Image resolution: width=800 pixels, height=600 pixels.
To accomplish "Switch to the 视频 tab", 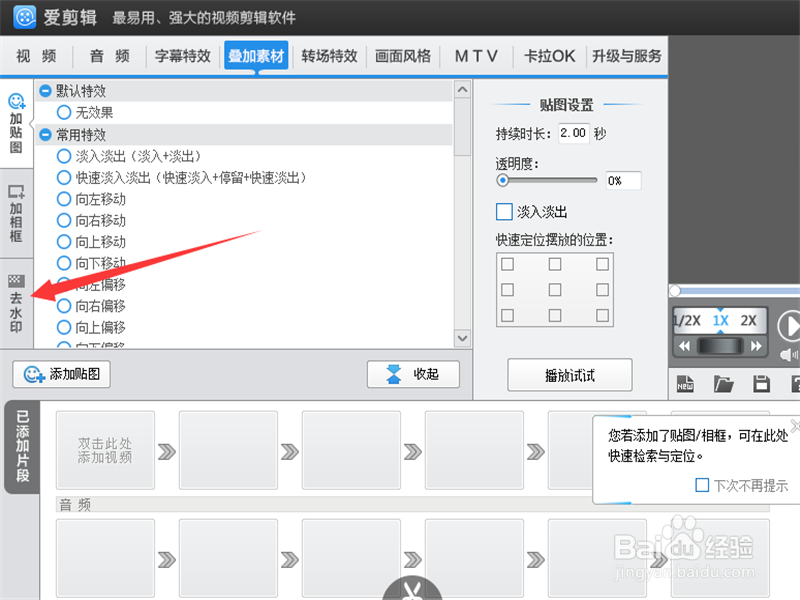I will point(36,56).
